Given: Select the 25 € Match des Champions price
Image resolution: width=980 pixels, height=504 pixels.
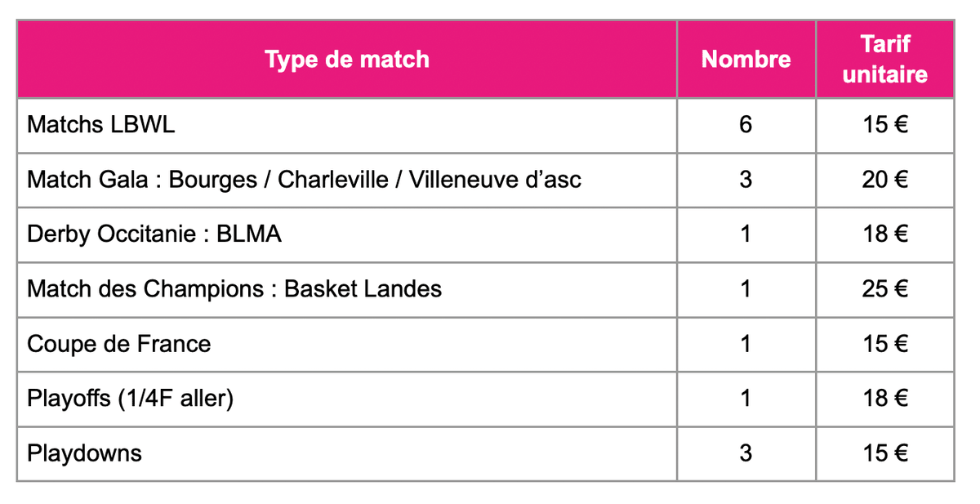Looking at the screenshot, I should tap(885, 289).
